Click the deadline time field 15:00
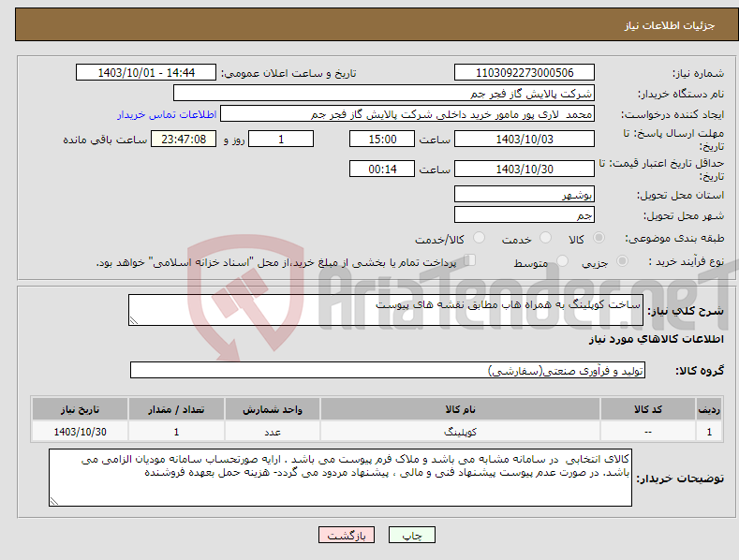Viewport: 739px width, 560px height. coord(382,139)
